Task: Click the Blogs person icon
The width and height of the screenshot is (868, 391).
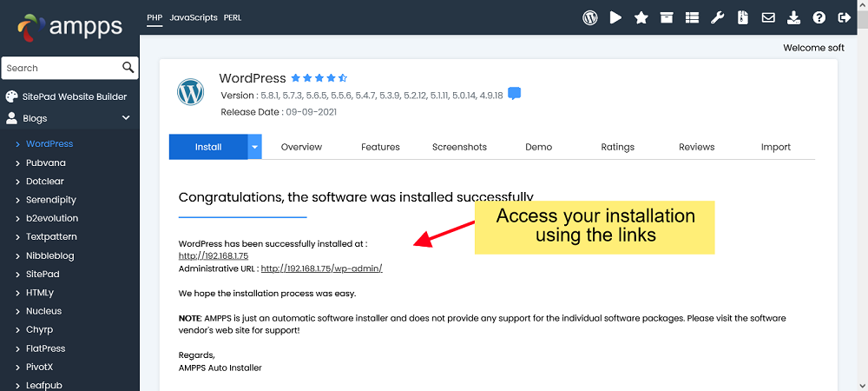Action: pyautogui.click(x=11, y=118)
